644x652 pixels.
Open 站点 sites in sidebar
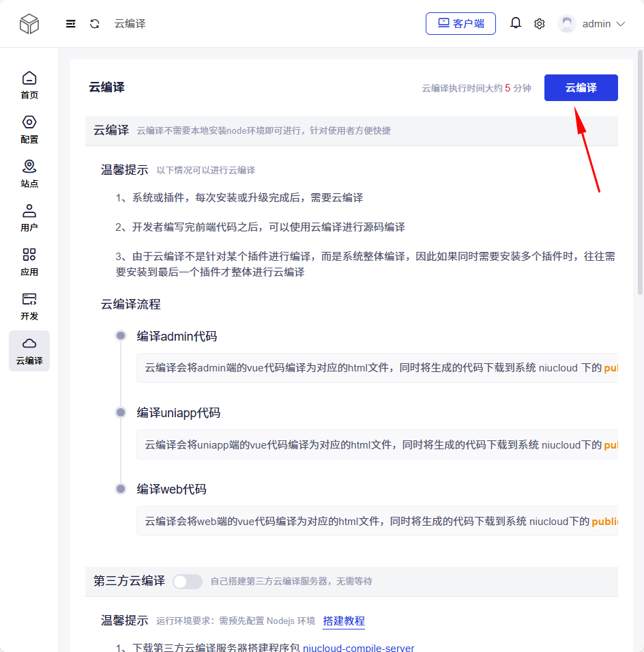pos(29,173)
